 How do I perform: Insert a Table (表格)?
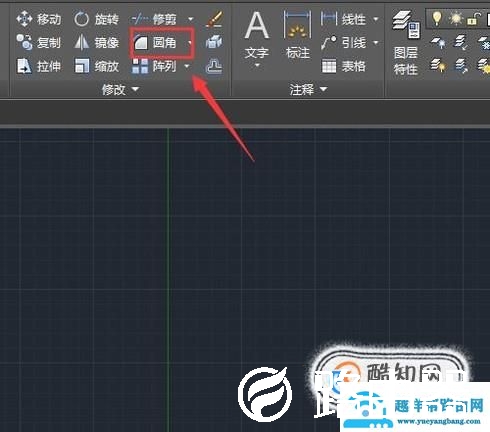click(x=343, y=66)
